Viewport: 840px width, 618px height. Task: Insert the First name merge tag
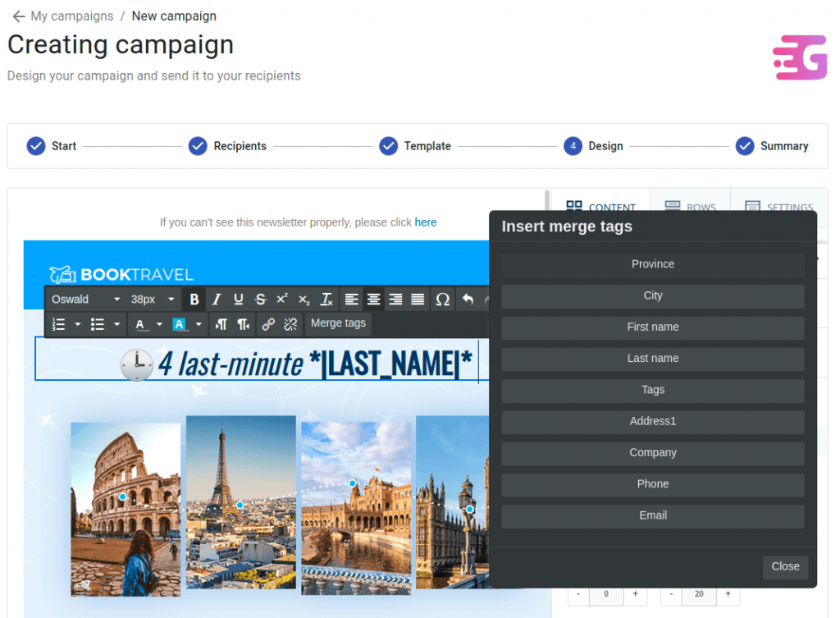[652, 327]
